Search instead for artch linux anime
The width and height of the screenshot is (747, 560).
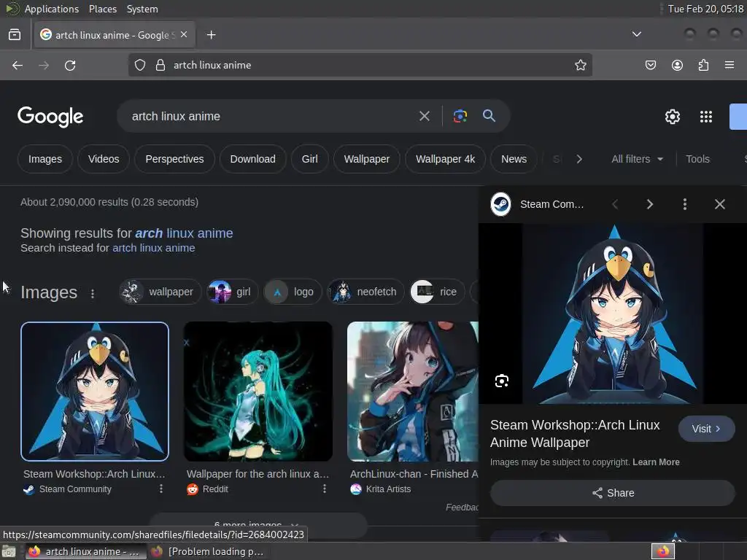[x=153, y=248]
